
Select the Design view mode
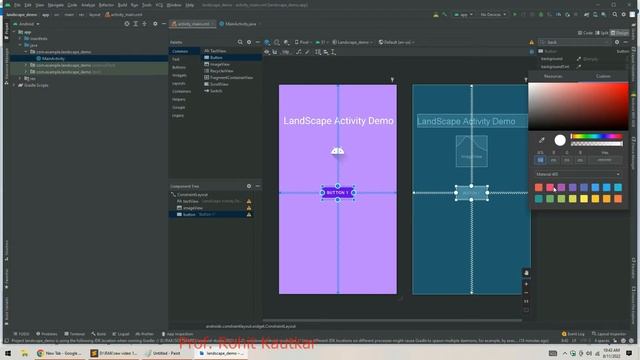coord(620,33)
